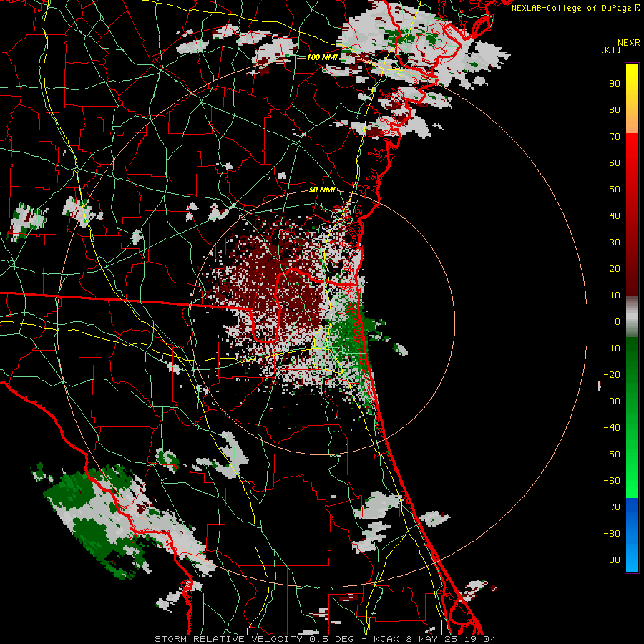Click the -70 value on velocity scale
Image resolution: width=644 pixels, height=644 pixels.
pos(612,507)
